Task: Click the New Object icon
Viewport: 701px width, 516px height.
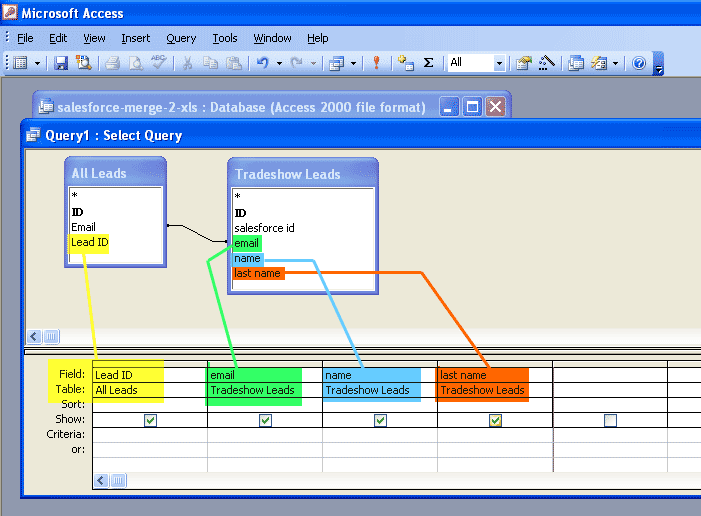Action: (599, 63)
